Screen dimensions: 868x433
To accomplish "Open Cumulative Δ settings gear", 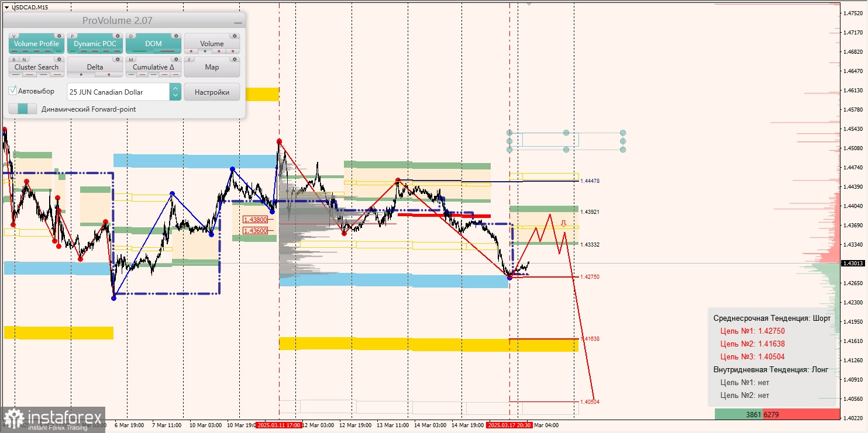I will pyautogui.click(x=176, y=59).
